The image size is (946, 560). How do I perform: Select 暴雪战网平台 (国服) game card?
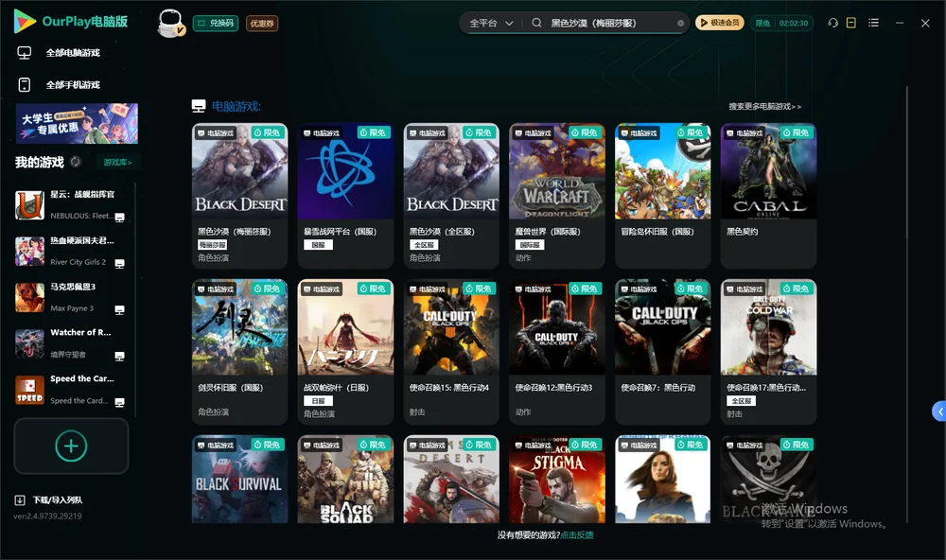pos(345,196)
